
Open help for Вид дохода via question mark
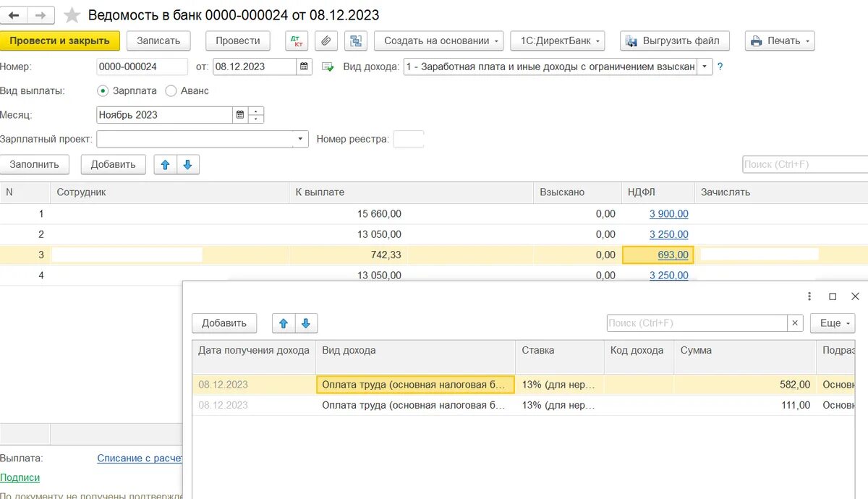pos(720,67)
